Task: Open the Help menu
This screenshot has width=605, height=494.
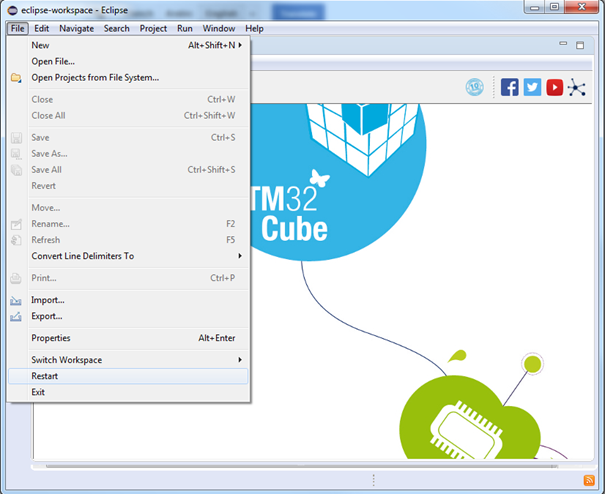Action: coord(254,29)
